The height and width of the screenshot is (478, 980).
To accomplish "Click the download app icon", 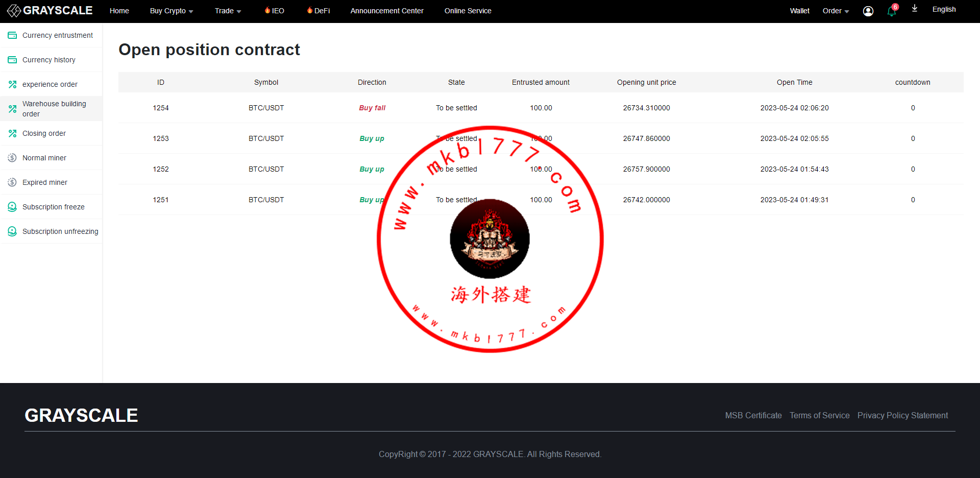I will coord(915,8).
